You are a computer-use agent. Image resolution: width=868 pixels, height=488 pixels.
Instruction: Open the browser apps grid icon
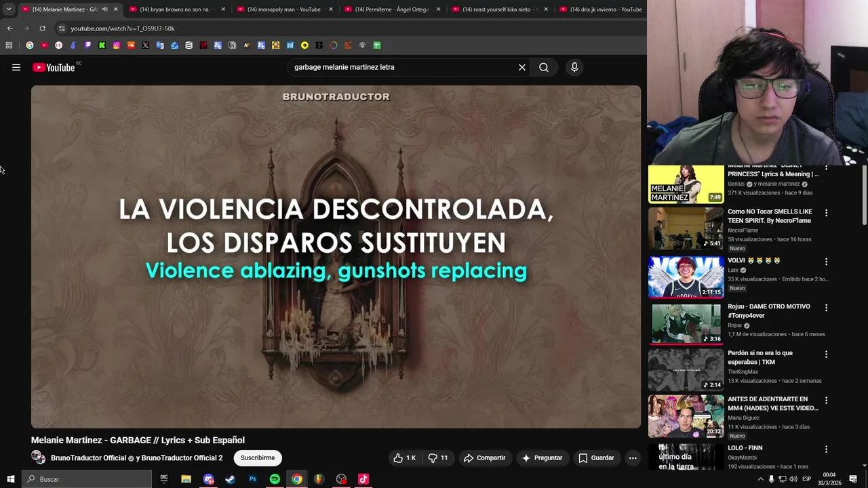[9, 45]
